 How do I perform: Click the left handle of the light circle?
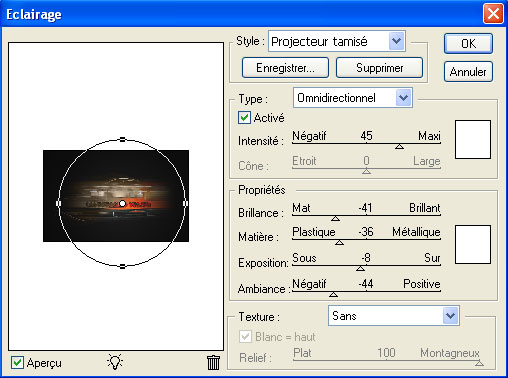click(x=59, y=203)
